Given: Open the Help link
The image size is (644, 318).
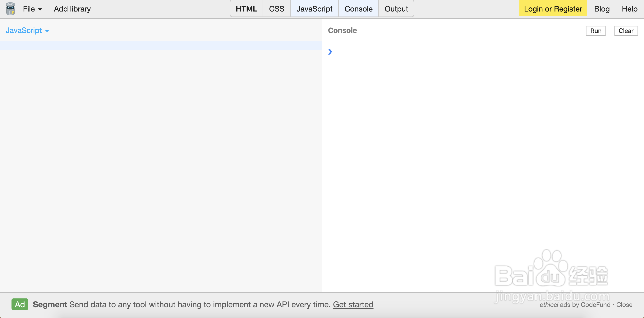Looking at the screenshot, I should point(629,9).
